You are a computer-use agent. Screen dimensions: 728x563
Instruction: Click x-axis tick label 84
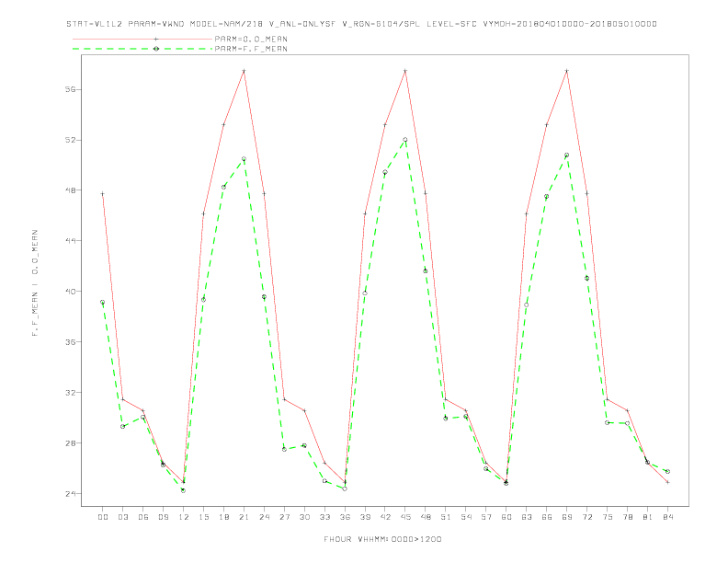point(667,517)
